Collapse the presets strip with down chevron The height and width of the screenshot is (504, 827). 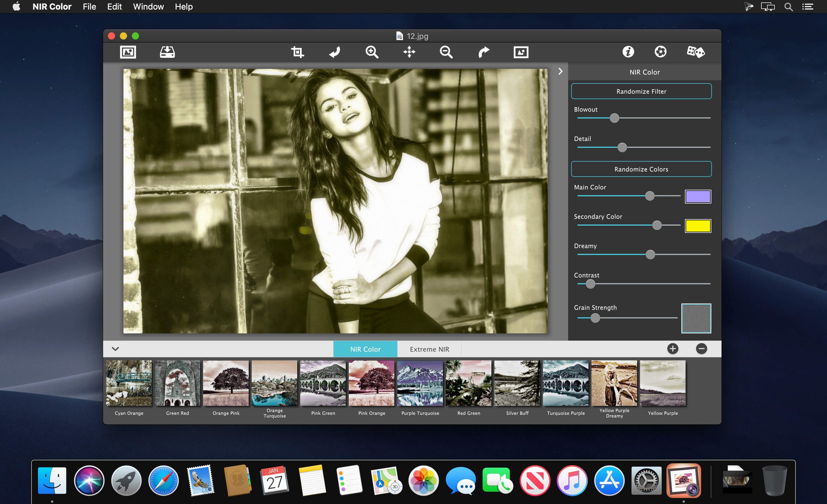(x=115, y=349)
